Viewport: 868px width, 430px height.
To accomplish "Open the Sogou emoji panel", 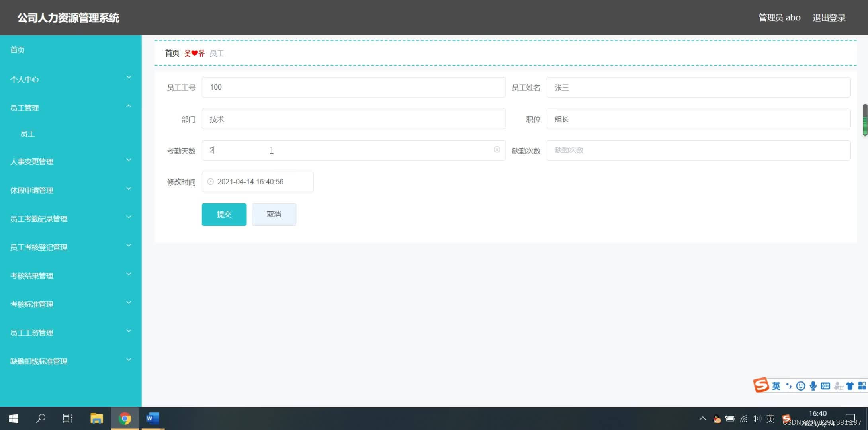I will pos(801,386).
